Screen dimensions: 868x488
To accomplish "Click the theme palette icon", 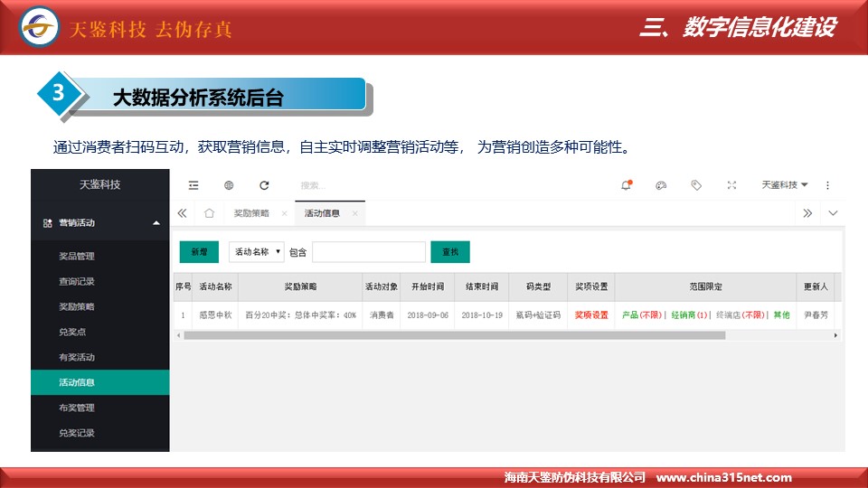I will click(x=661, y=185).
